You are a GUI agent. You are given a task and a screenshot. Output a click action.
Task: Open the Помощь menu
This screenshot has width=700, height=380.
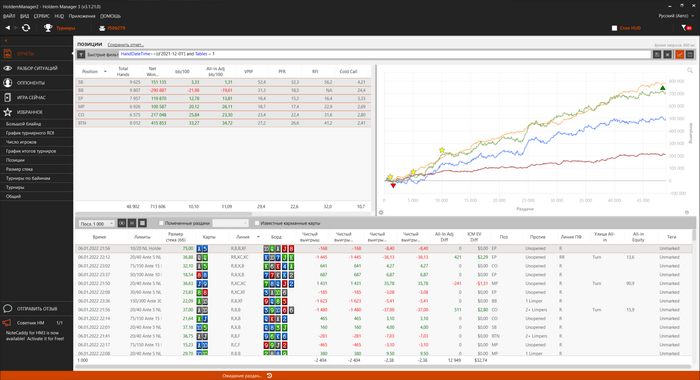[x=110, y=16]
